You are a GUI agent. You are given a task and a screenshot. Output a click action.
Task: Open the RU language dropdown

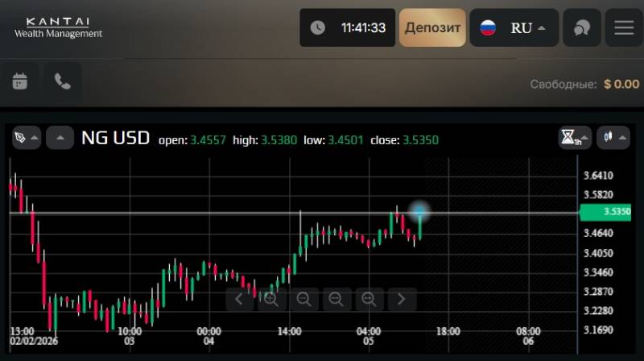pyautogui.click(x=514, y=27)
